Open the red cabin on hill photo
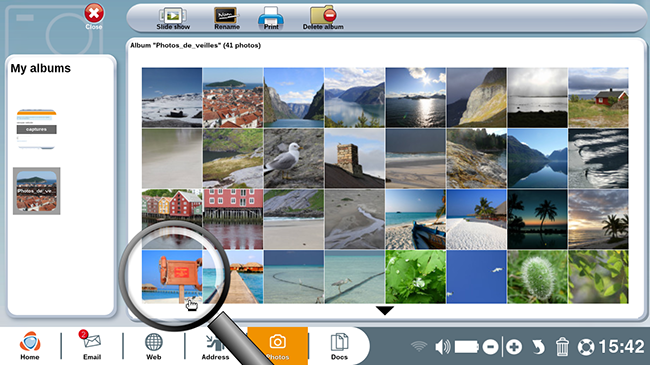The image size is (650, 365). [599, 97]
